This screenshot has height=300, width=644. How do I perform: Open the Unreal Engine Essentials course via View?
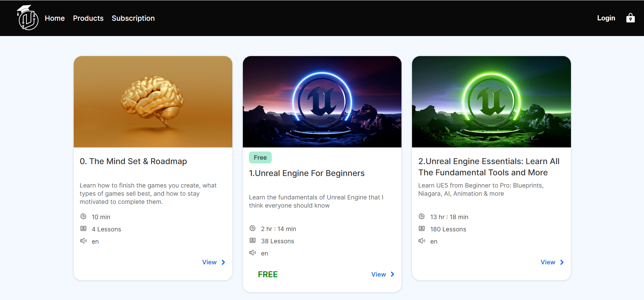point(548,262)
